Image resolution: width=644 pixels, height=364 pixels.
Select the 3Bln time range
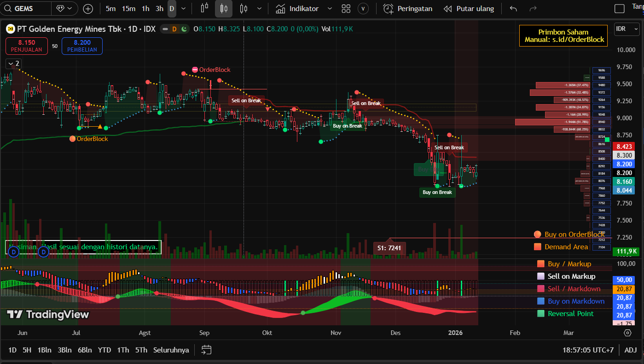64,350
